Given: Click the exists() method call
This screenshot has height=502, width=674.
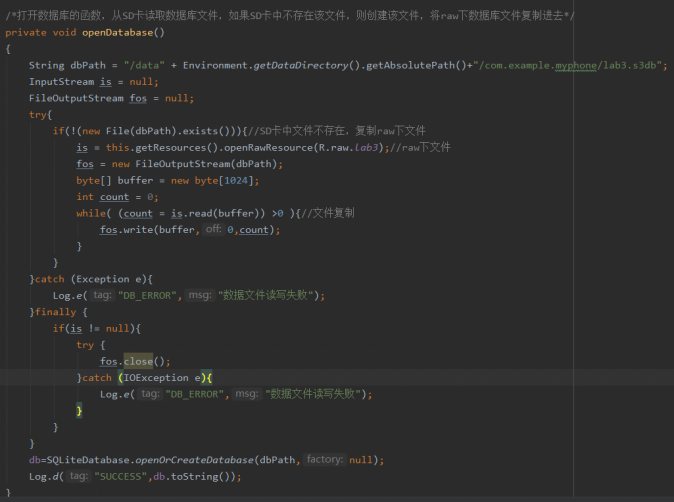Looking at the screenshot, I should pyautogui.click(x=206, y=131).
